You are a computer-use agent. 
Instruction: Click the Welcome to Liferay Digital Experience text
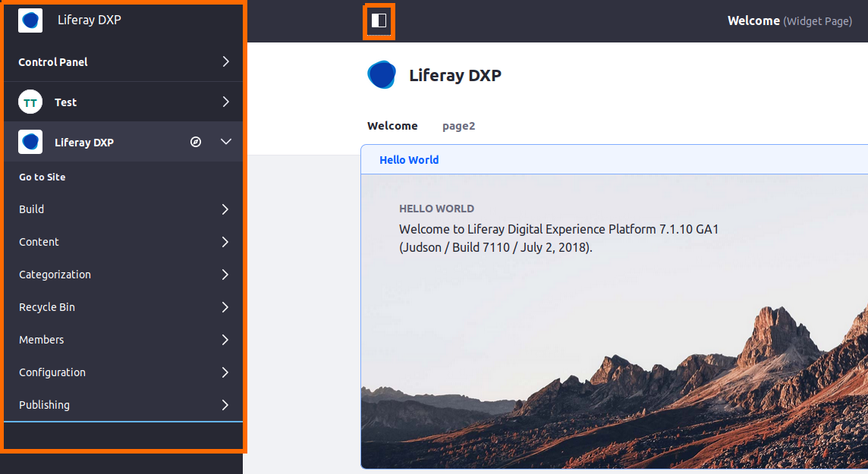[x=558, y=229]
